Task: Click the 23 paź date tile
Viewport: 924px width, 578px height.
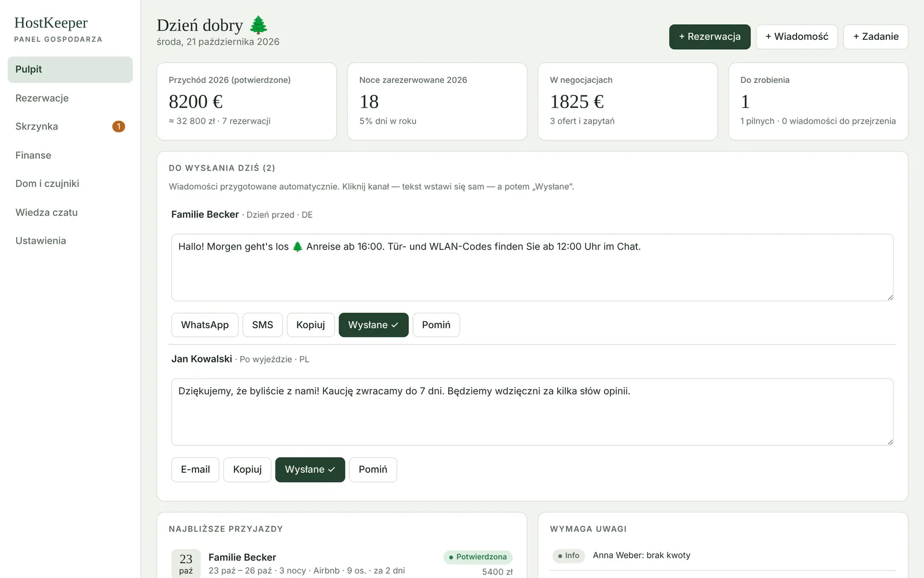Action: click(x=186, y=564)
